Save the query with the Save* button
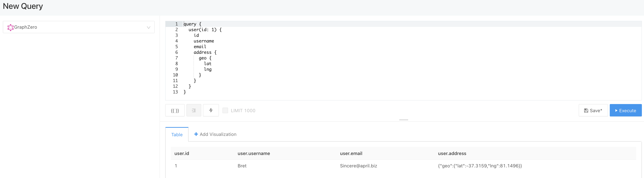The width and height of the screenshot is (644, 178). point(593,110)
